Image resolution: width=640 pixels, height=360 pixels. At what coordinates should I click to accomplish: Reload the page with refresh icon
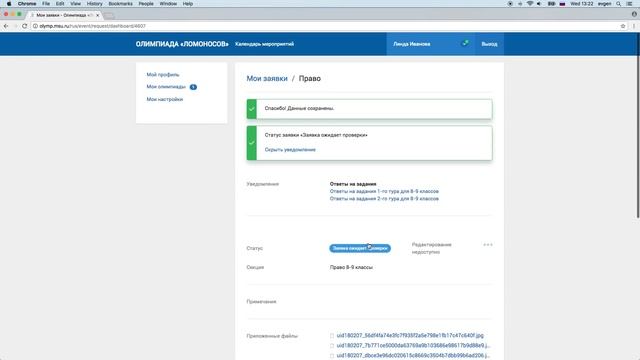click(x=24, y=26)
